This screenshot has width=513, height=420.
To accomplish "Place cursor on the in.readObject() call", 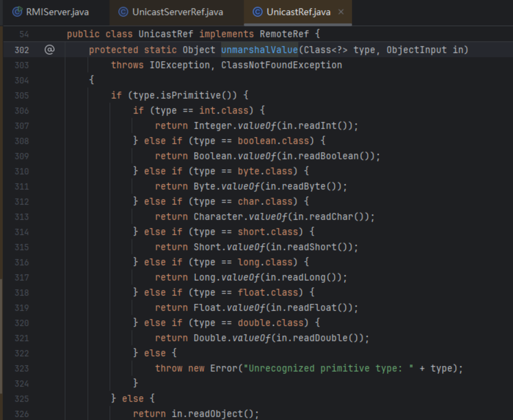I will pyautogui.click(x=215, y=414).
